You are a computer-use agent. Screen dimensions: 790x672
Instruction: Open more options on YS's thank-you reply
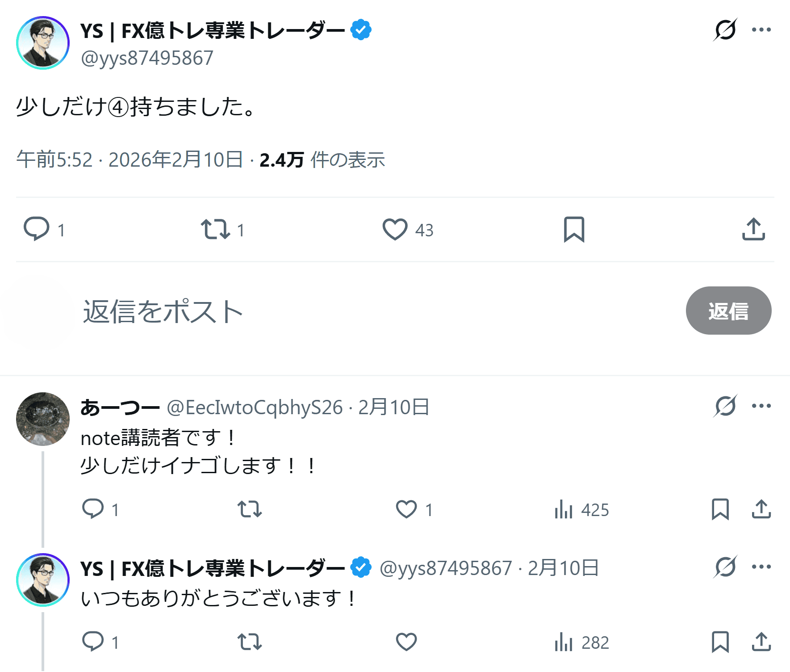(761, 567)
